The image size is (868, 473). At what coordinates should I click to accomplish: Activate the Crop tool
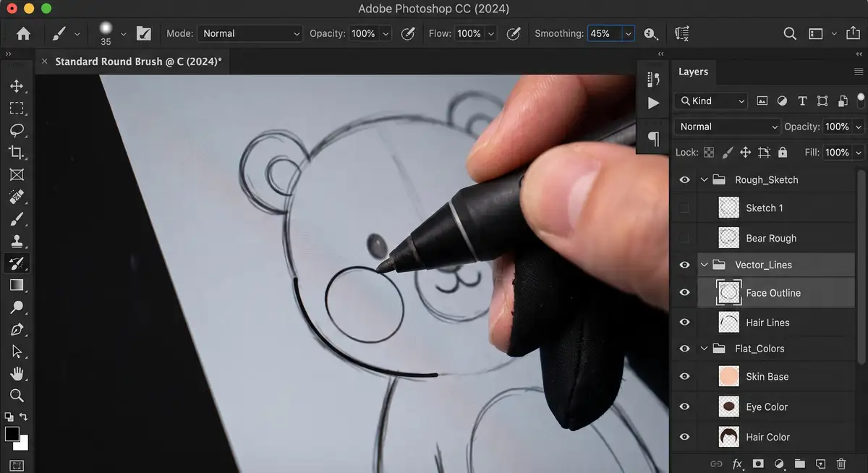[16, 153]
